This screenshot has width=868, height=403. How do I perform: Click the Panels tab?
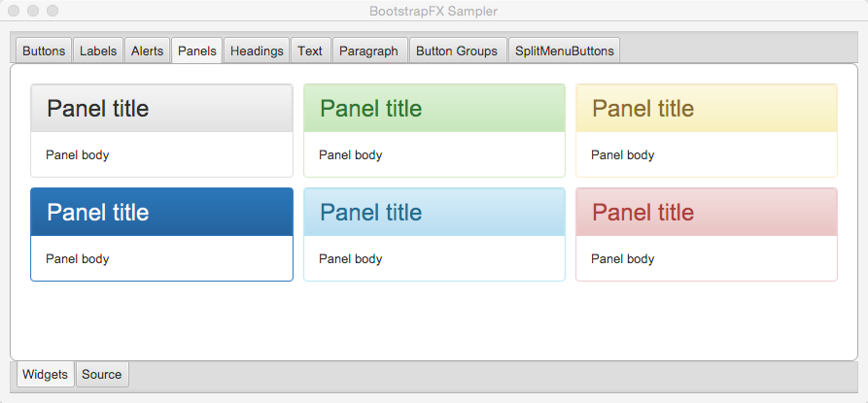pos(197,50)
